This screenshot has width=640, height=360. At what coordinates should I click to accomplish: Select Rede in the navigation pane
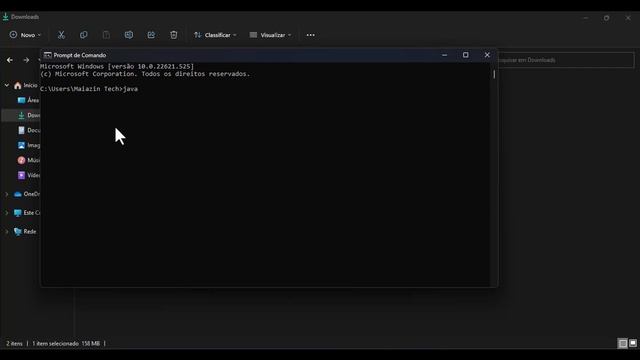25,231
